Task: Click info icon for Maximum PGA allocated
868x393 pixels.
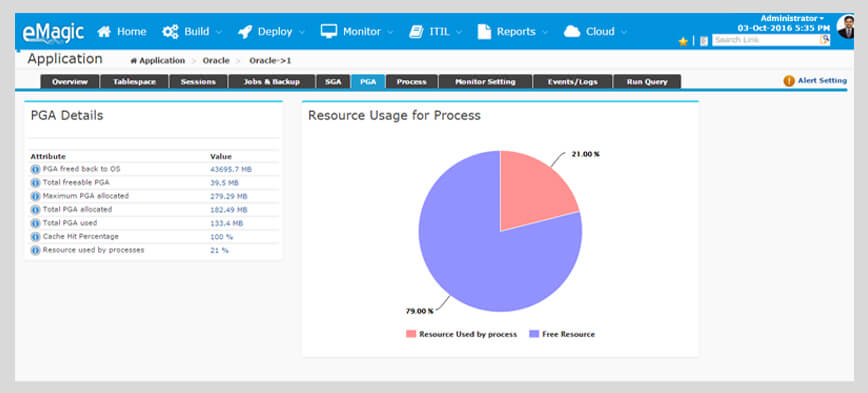Action: pyautogui.click(x=35, y=196)
